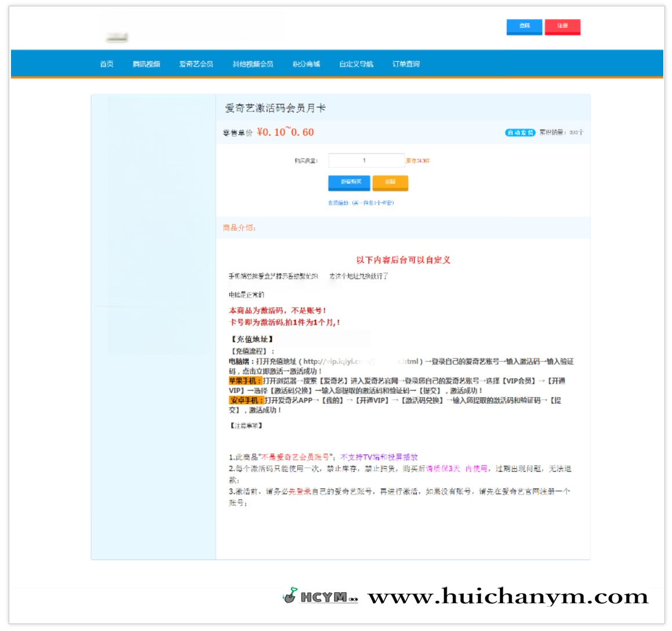Switch to the 腾讯视频 tab
The image size is (672, 631).
click(x=147, y=64)
